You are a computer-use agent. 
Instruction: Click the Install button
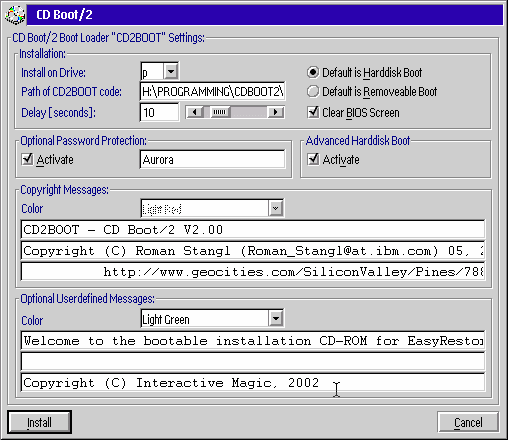pyautogui.click(x=39, y=422)
